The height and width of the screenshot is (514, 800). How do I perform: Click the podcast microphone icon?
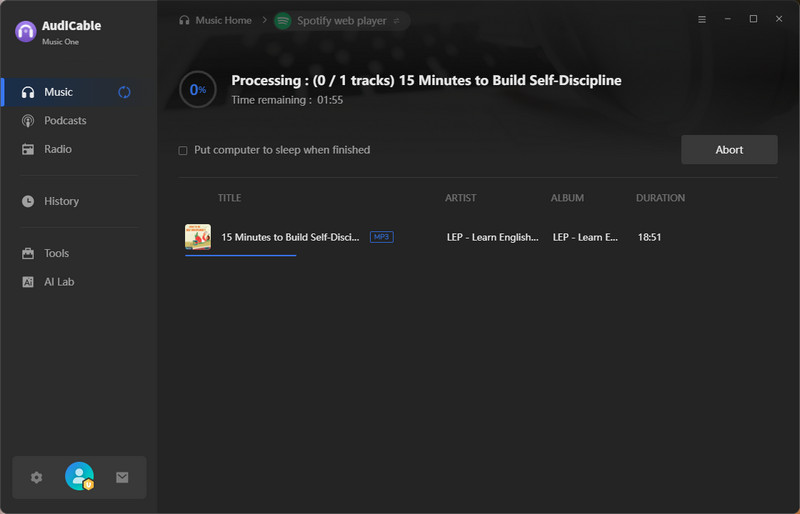coord(28,121)
